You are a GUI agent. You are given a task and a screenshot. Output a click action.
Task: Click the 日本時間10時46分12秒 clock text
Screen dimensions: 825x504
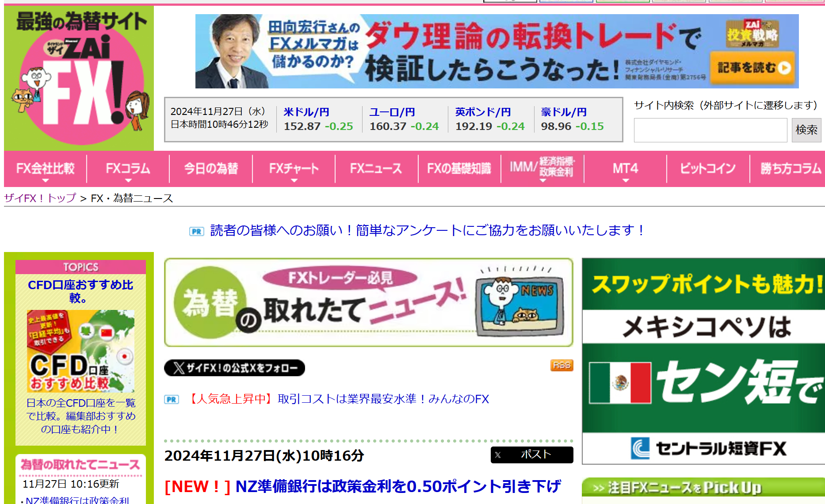(x=220, y=125)
